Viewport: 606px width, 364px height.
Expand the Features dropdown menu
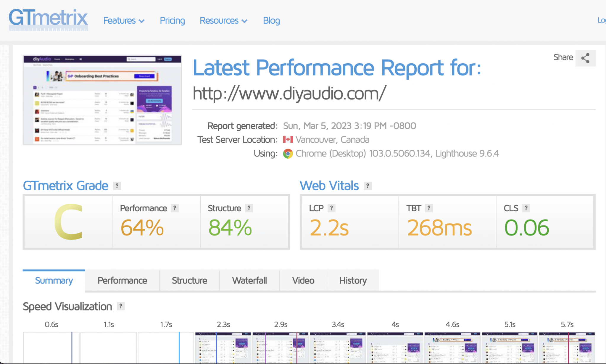pyautogui.click(x=124, y=20)
